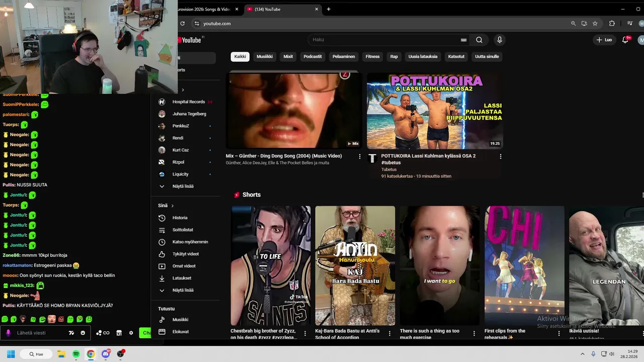Open the emoji picker in the chat box
Viewport: 644px width, 362px height.
pos(83,333)
